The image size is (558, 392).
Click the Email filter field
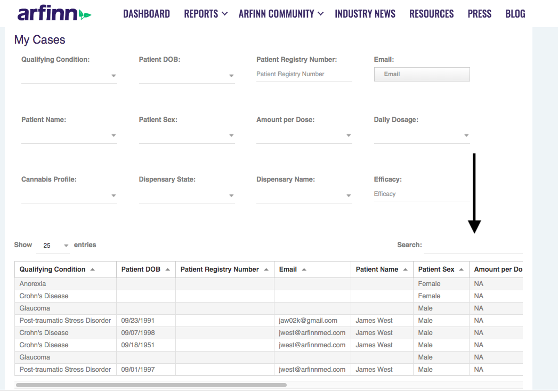click(422, 74)
